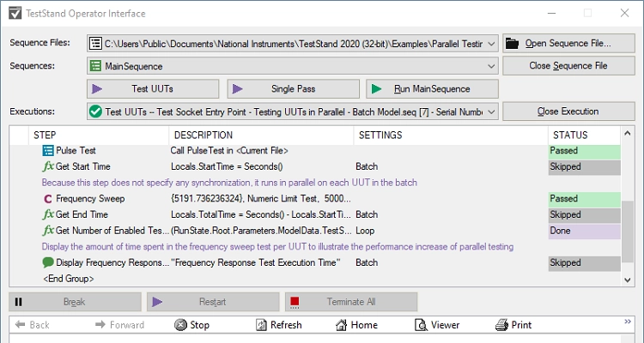644x343 pixels.
Task: Click the Display Frequency Response message icon
Action: click(48, 263)
